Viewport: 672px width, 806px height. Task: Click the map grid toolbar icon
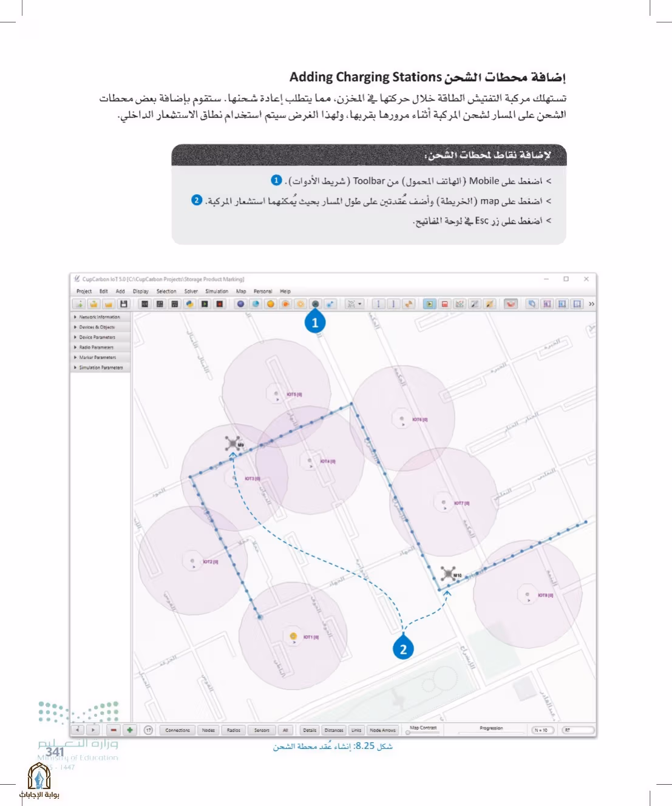(x=460, y=304)
